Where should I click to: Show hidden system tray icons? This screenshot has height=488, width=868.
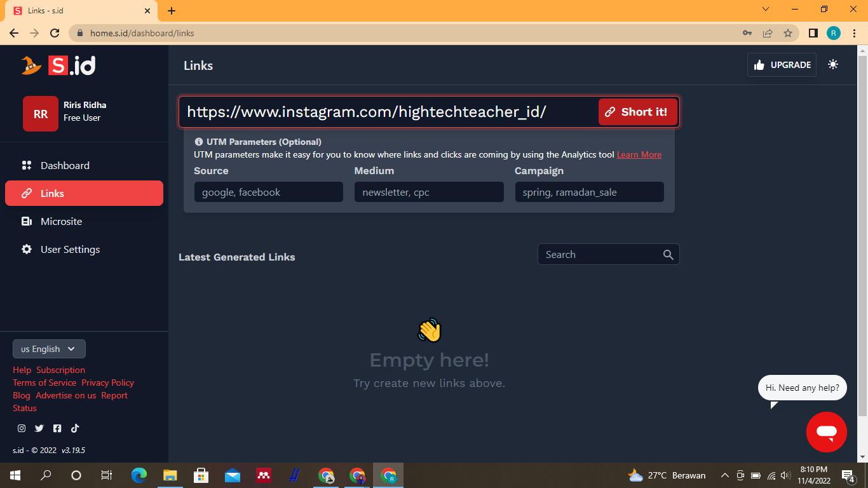coord(724,475)
